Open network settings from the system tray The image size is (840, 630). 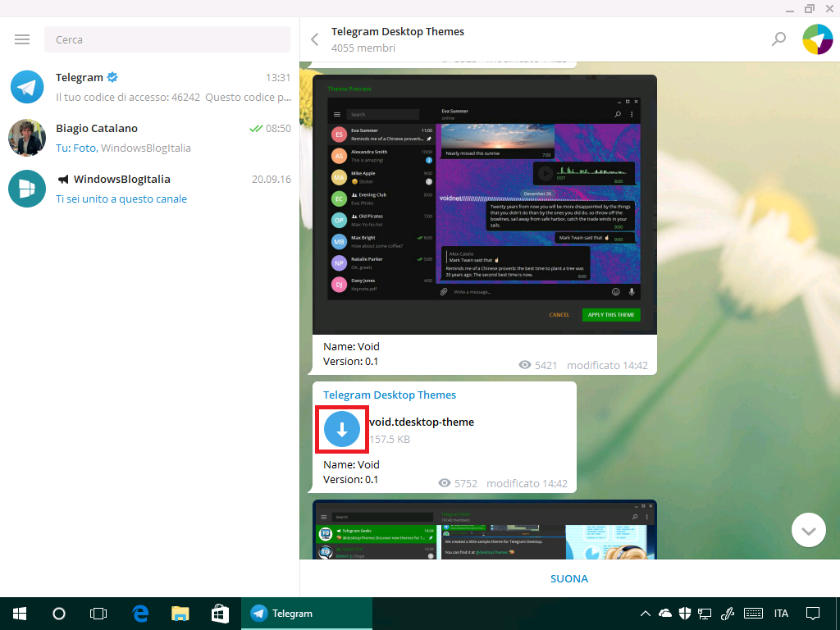pos(705,614)
